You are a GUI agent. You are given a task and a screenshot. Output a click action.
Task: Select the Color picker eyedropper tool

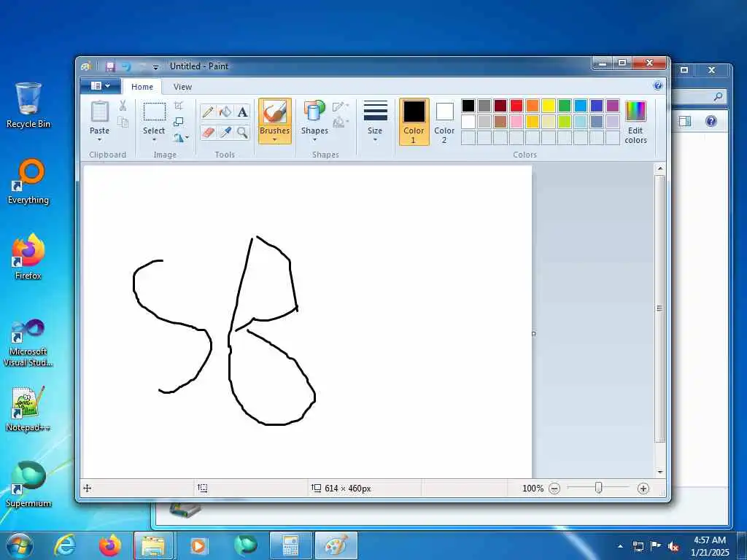(225, 132)
